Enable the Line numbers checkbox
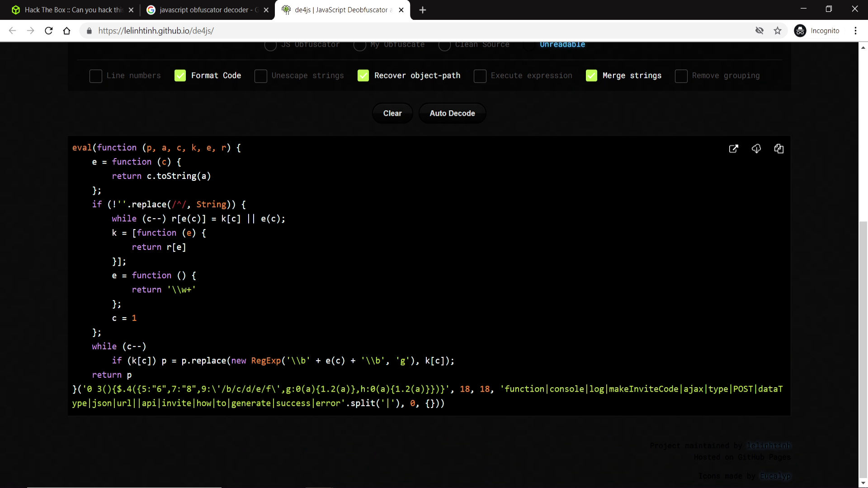 96,76
